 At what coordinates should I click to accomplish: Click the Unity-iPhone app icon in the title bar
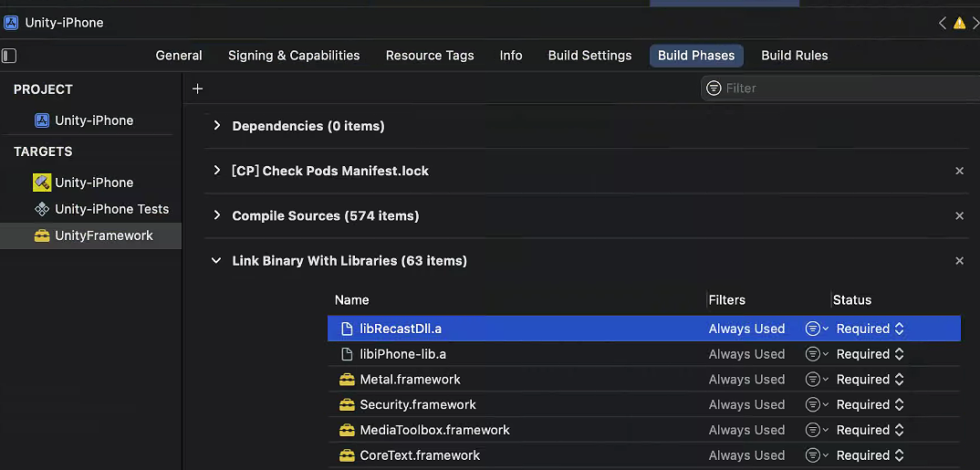[11, 23]
